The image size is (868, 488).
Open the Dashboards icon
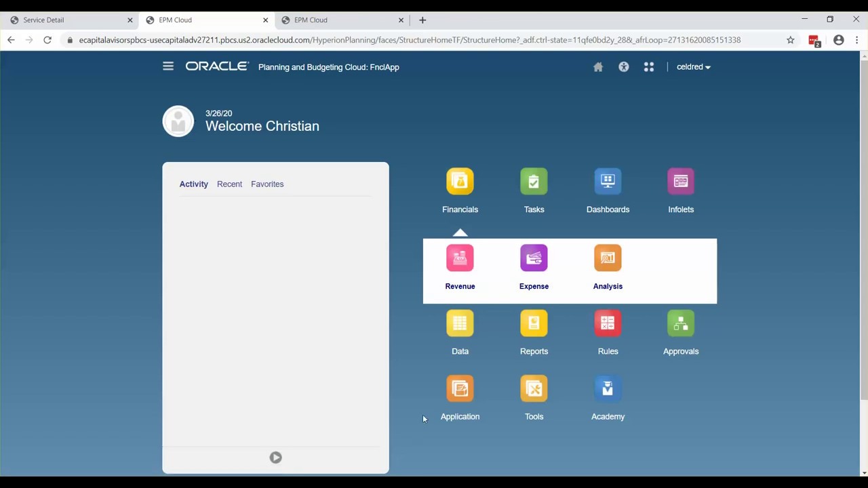coord(608,182)
